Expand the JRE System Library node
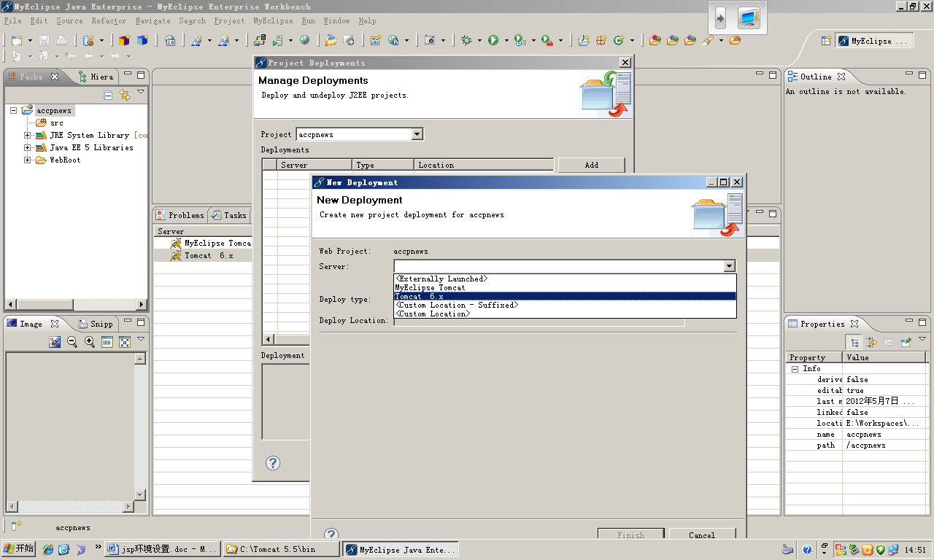The width and height of the screenshot is (934, 560). coord(28,135)
